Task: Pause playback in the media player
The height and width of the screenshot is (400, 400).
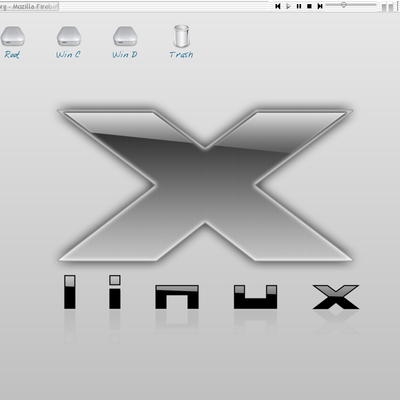Action: 299,6
